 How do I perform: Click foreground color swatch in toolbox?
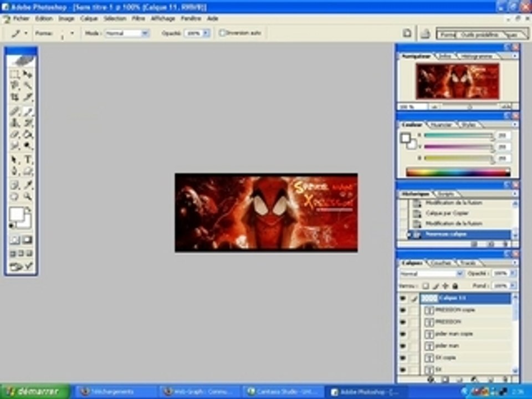coord(16,214)
